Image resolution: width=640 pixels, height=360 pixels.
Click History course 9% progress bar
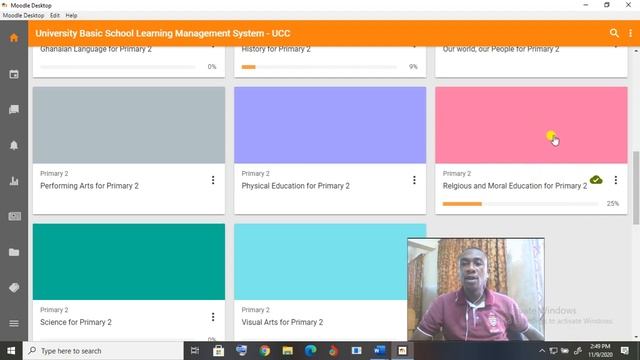(x=319, y=67)
